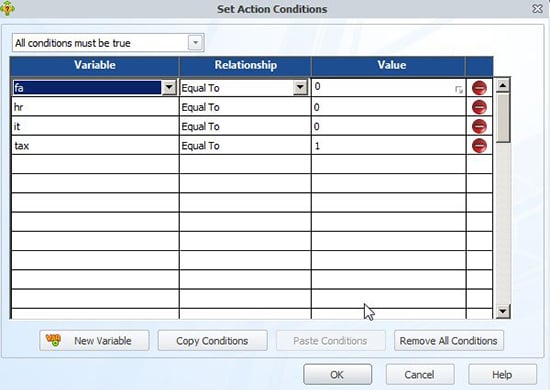Open the 'All conditions must be true' dropdown
550x390 pixels.
(x=195, y=43)
